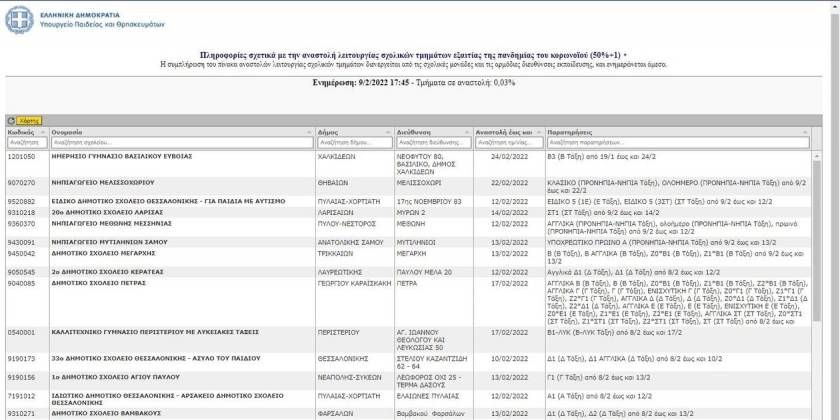840x420 pixels.
Task: Click the refresh icon in the table toolbar
Action: coord(11,121)
